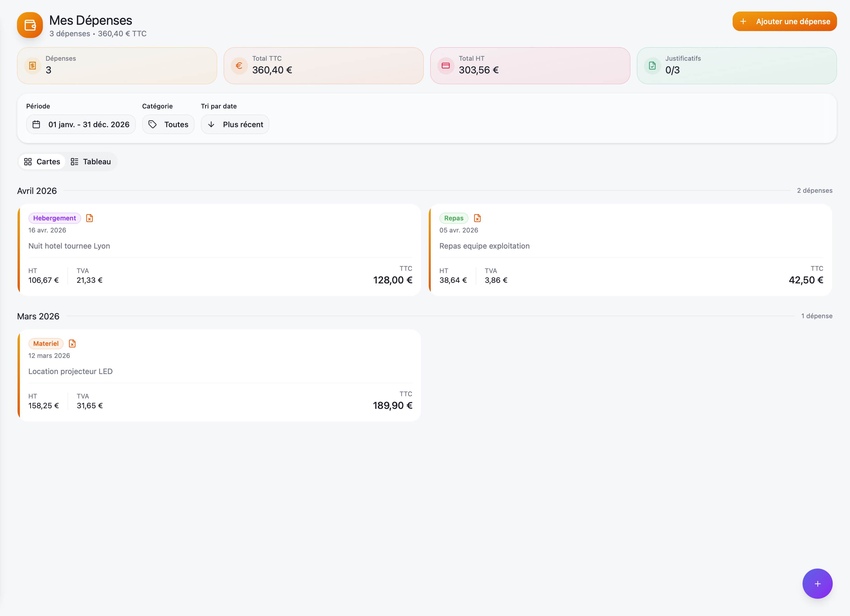Click the calendar icon in Période filter
This screenshot has width=850, height=616.
(36, 124)
